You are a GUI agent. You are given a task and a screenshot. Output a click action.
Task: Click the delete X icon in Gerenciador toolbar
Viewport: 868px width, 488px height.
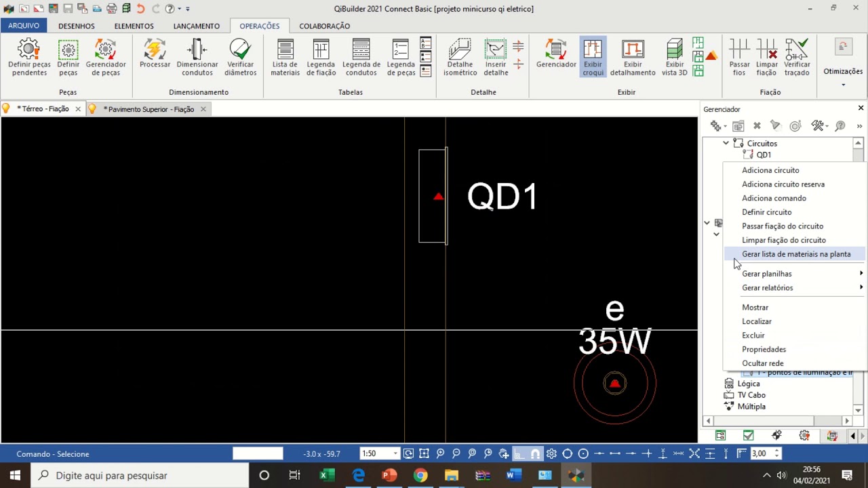click(x=757, y=126)
